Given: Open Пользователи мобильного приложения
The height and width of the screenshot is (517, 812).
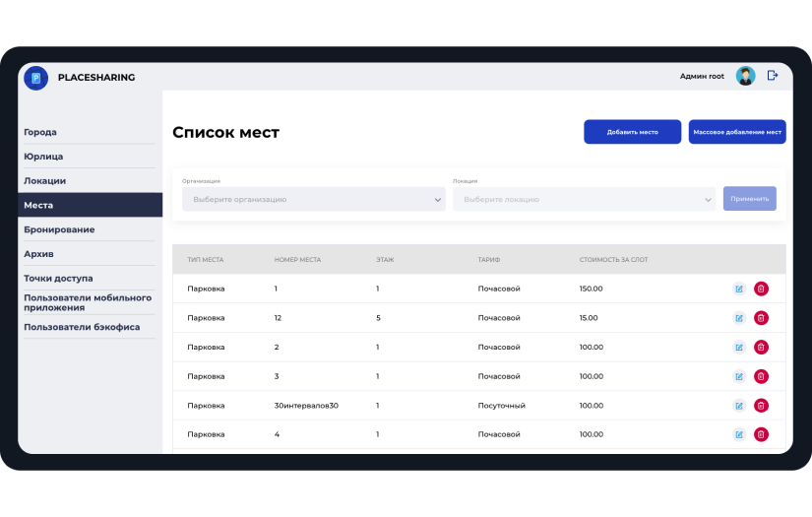Looking at the screenshot, I should coord(88,302).
